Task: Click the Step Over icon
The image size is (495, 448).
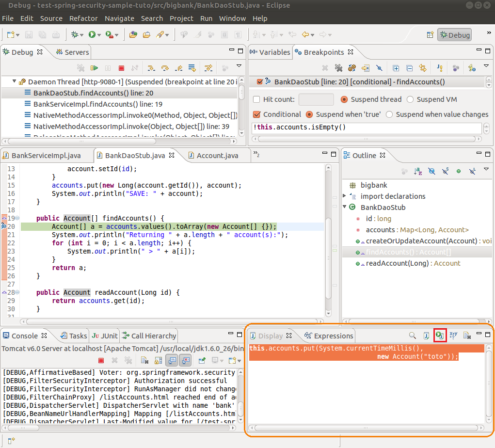Action: pos(165,68)
